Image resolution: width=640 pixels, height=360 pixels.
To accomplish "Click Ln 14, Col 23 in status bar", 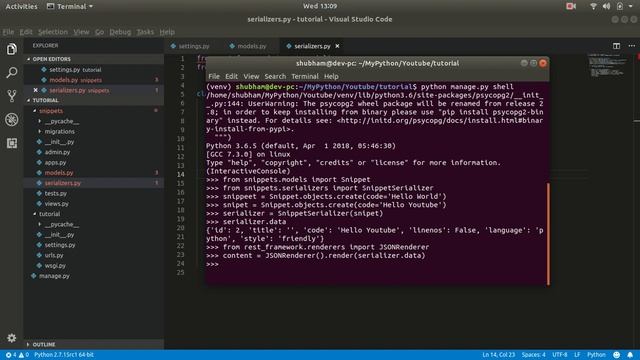I will point(498,355).
